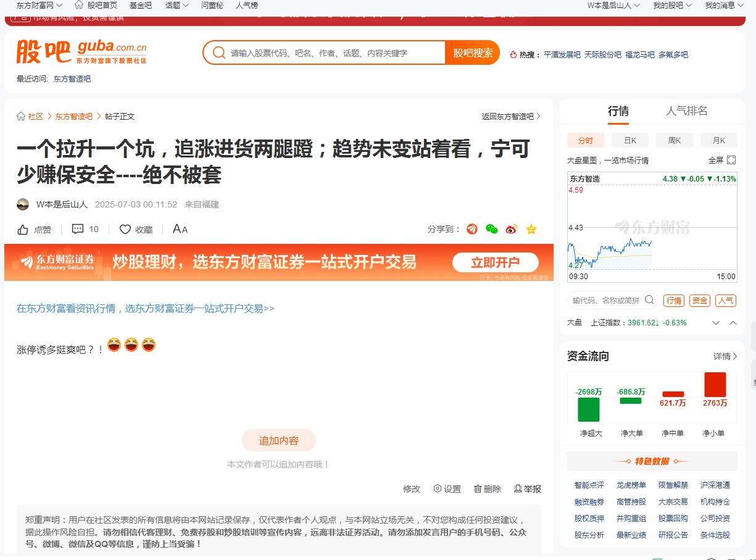756x560 pixels.
Task: Share to WeChat icon
Action: pos(492,229)
